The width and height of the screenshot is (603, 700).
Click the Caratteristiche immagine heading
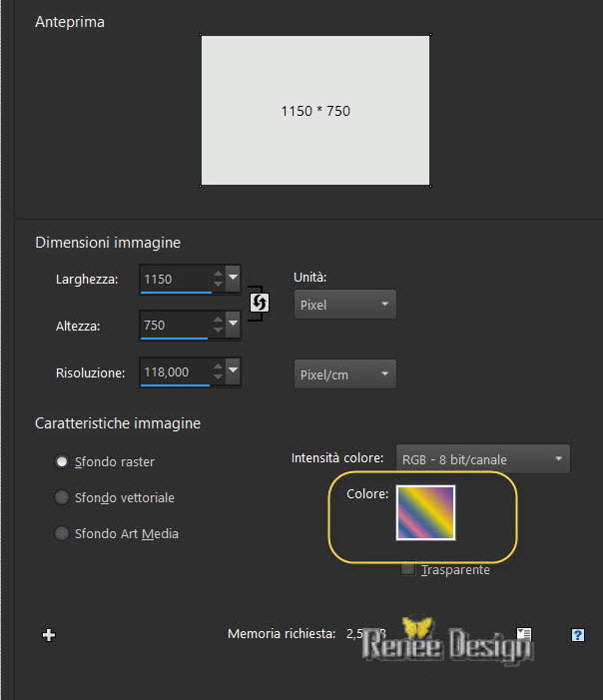118,423
